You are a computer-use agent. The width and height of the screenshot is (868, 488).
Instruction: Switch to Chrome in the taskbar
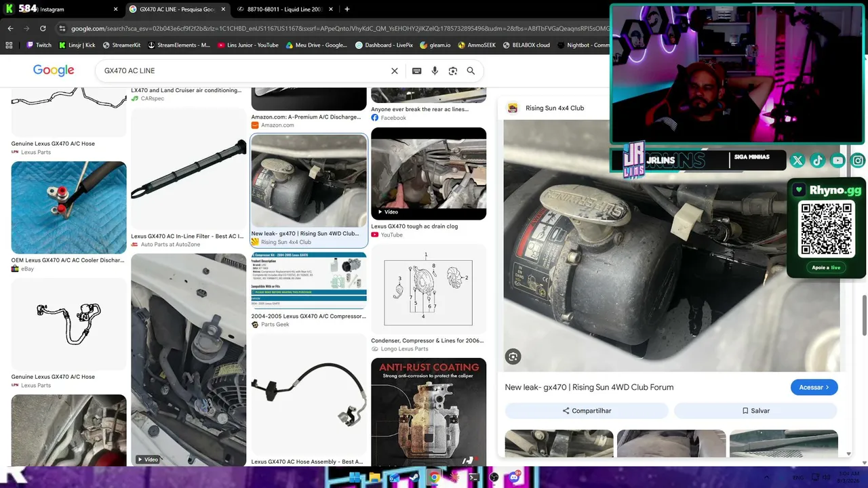[x=434, y=477]
